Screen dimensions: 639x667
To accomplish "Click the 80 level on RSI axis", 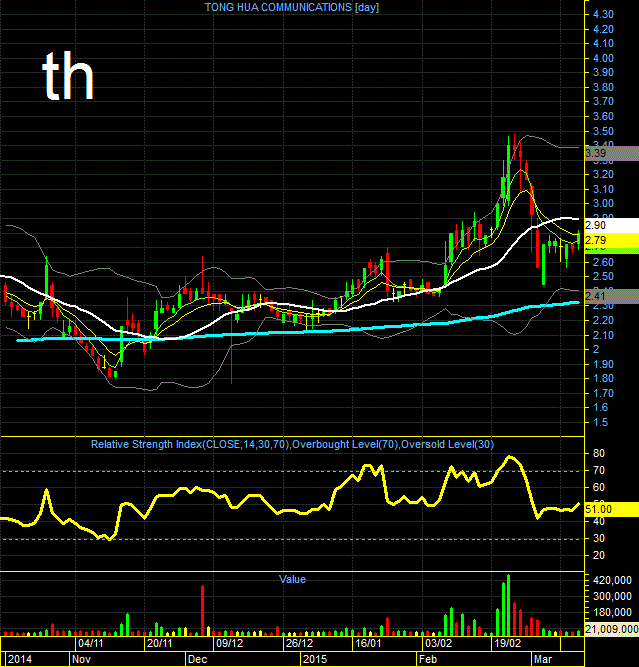I will pos(599,453).
